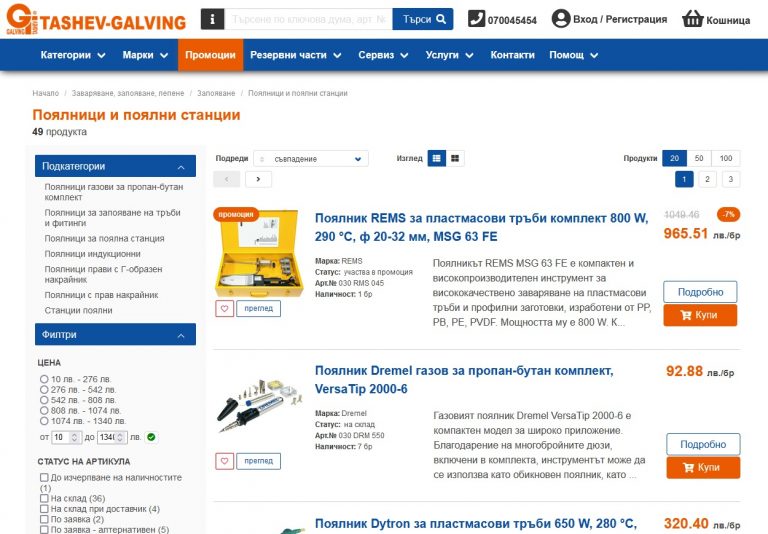The image size is (768, 534).
Task: Click the search keyword input field
Action: (x=309, y=19)
